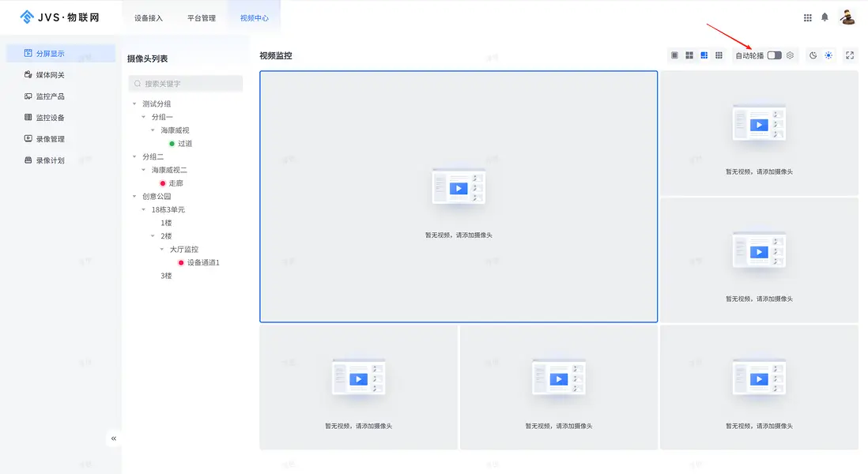
Task: Collapse the 分组二 tree node
Action: tap(134, 157)
